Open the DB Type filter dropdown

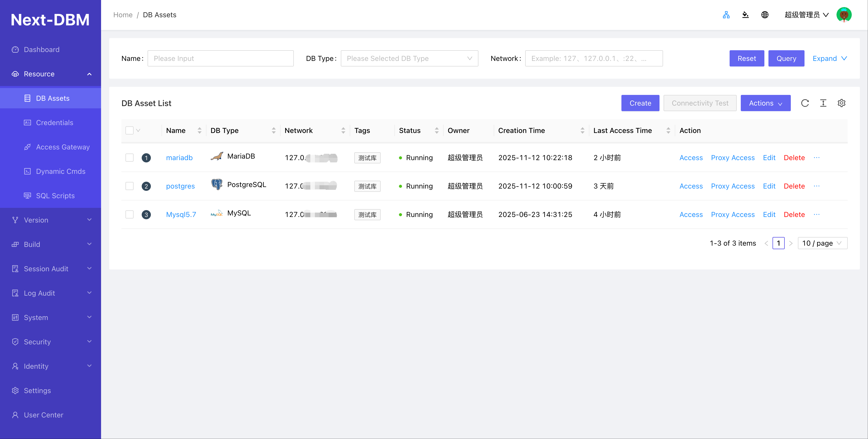409,58
